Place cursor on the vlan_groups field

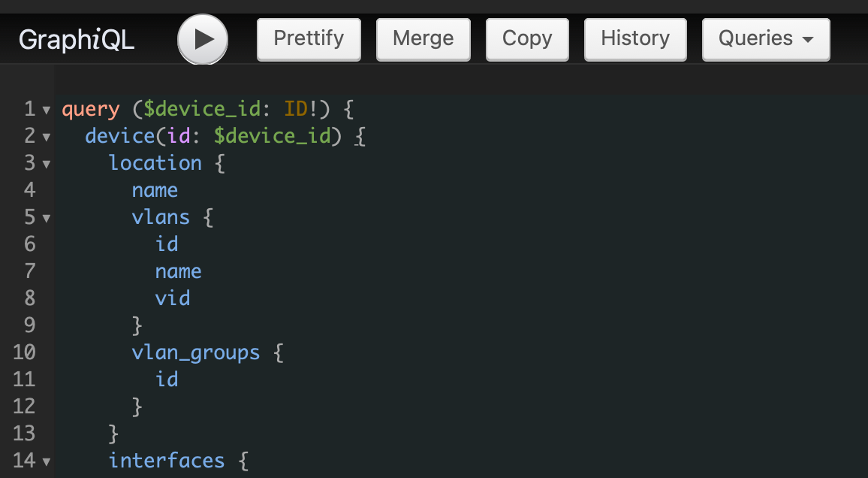(195, 352)
